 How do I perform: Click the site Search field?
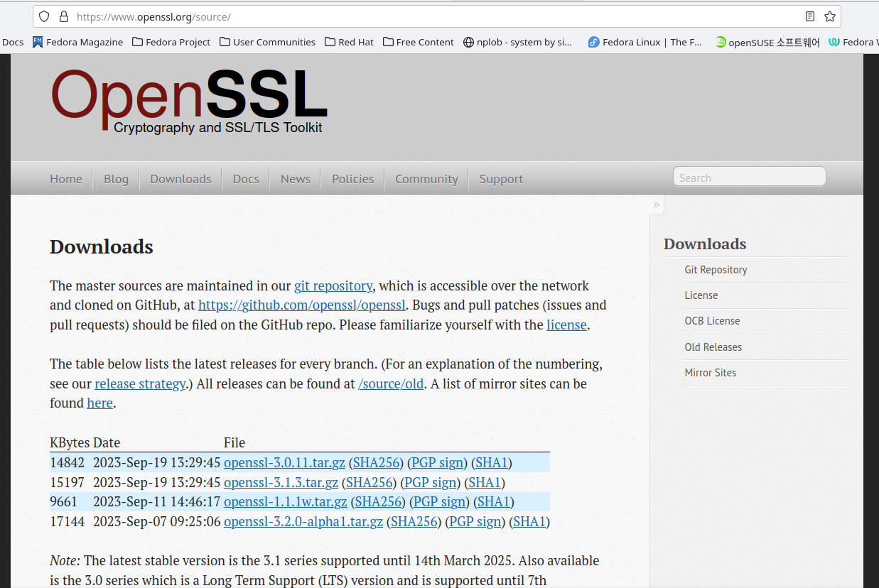coord(749,177)
